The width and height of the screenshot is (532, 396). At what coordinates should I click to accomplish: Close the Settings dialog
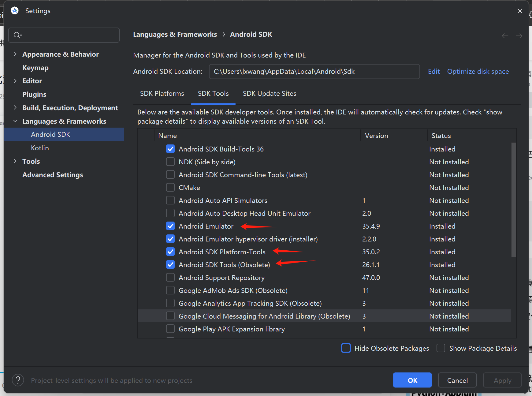pyautogui.click(x=520, y=11)
